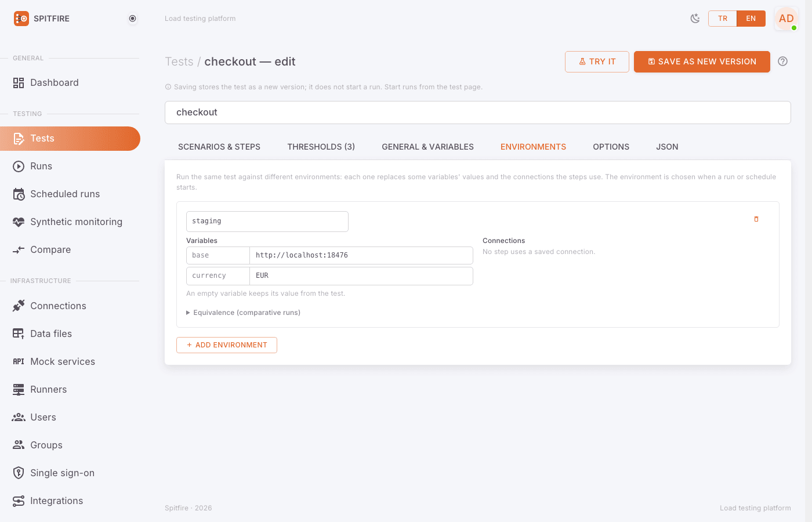Image resolution: width=812 pixels, height=522 pixels.
Task: Click the Integrations icon
Action: click(x=19, y=501)
